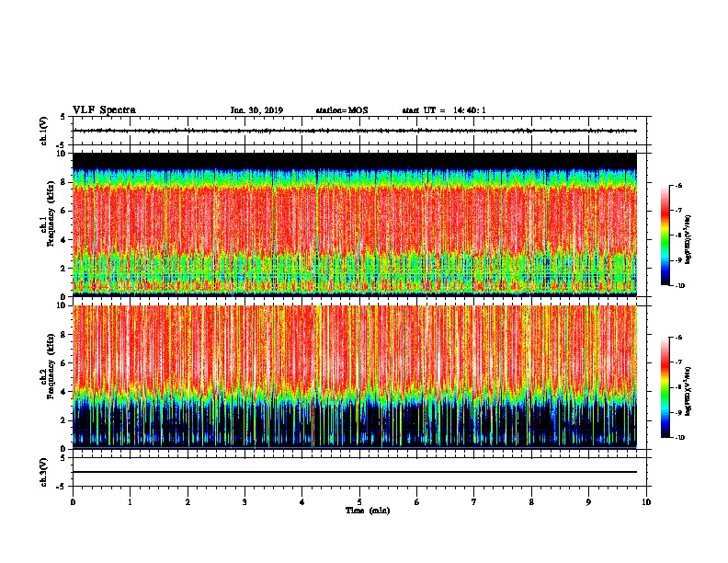Click the "9" minute tick on the time axis

tap(588, 502)
